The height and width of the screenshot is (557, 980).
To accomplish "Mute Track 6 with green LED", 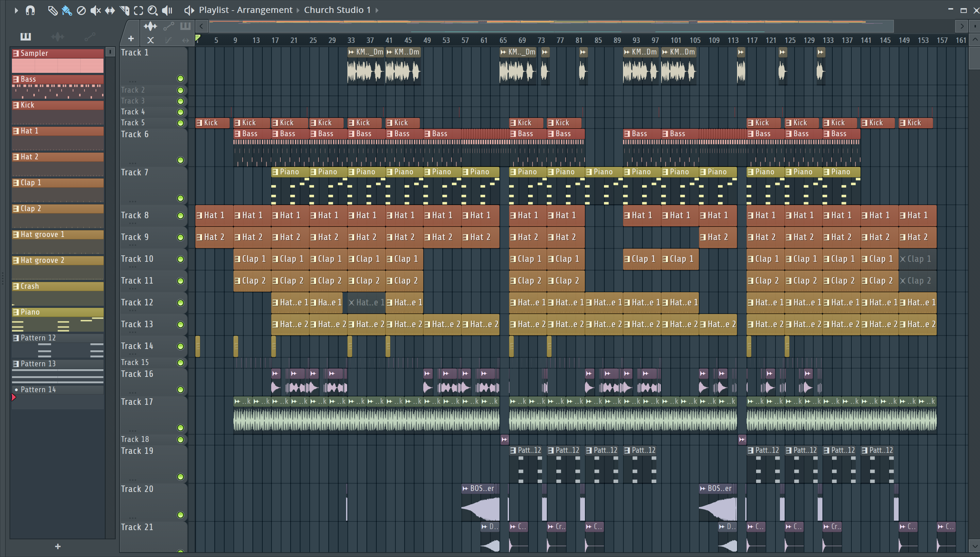I will point(180,160).
